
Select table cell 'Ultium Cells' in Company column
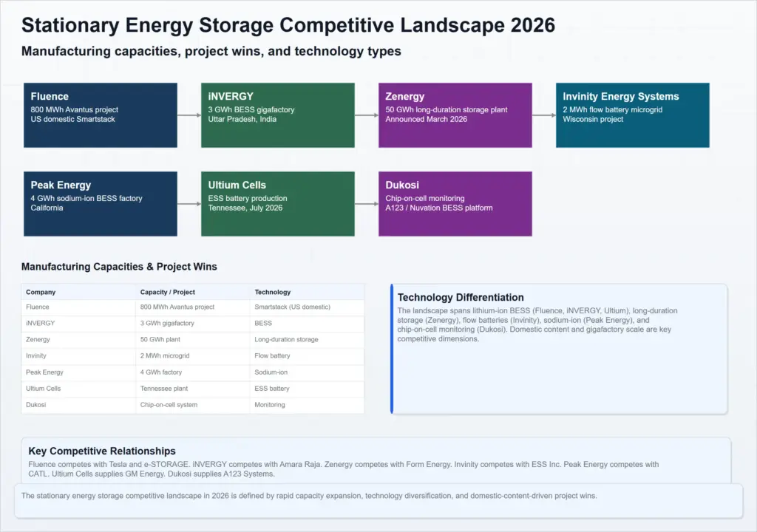(x=78, y=389)
